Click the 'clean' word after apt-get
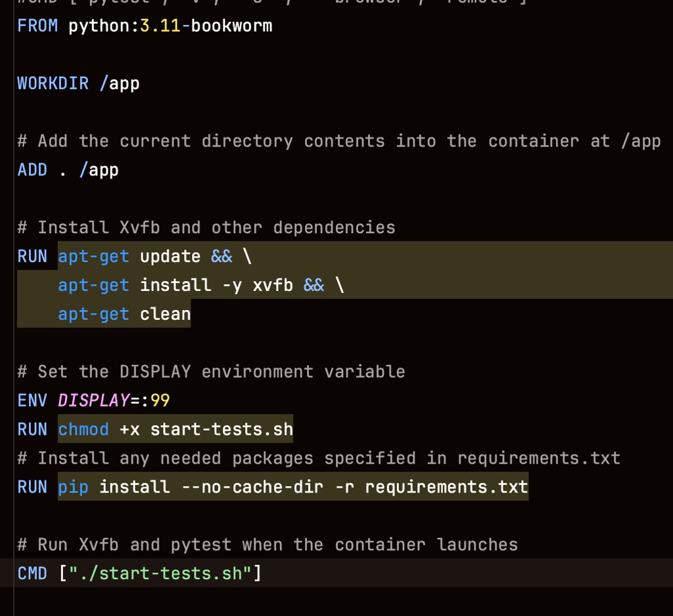The height and width of the screenshot is (616, 673). (x=165, y=314)
